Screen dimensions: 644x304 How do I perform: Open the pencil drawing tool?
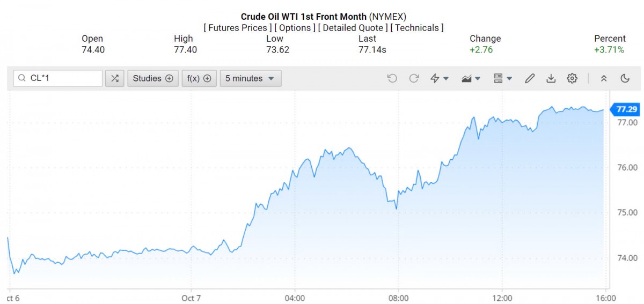[x=530, y=78]
